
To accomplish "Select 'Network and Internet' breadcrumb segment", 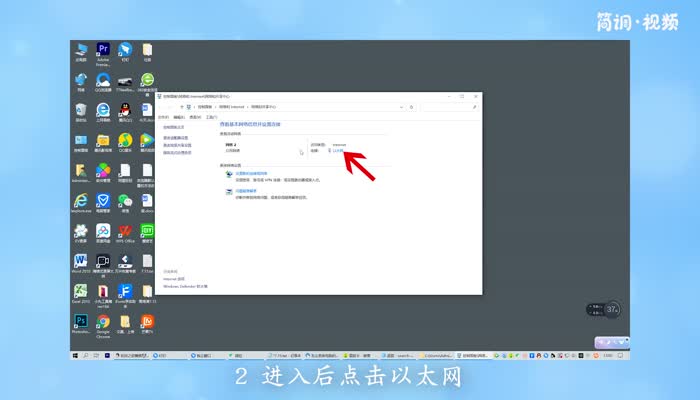I will [x=232, y=107].
